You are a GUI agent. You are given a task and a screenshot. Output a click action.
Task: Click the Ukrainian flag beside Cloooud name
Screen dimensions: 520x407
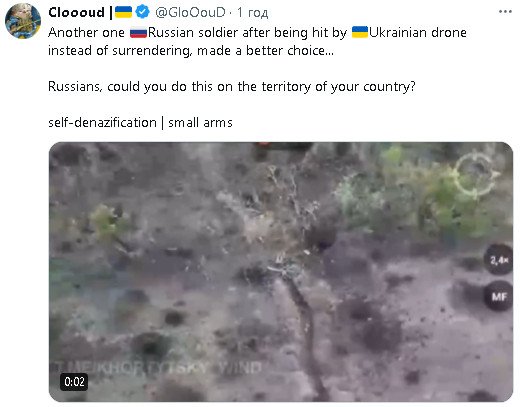[123, 12]
